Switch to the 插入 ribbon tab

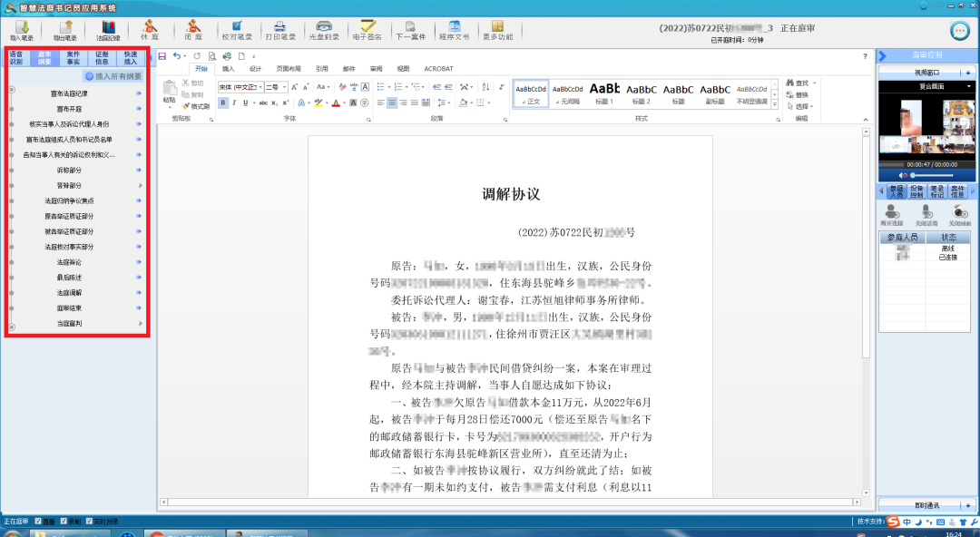pyautogui.click(x=228, y=69)
